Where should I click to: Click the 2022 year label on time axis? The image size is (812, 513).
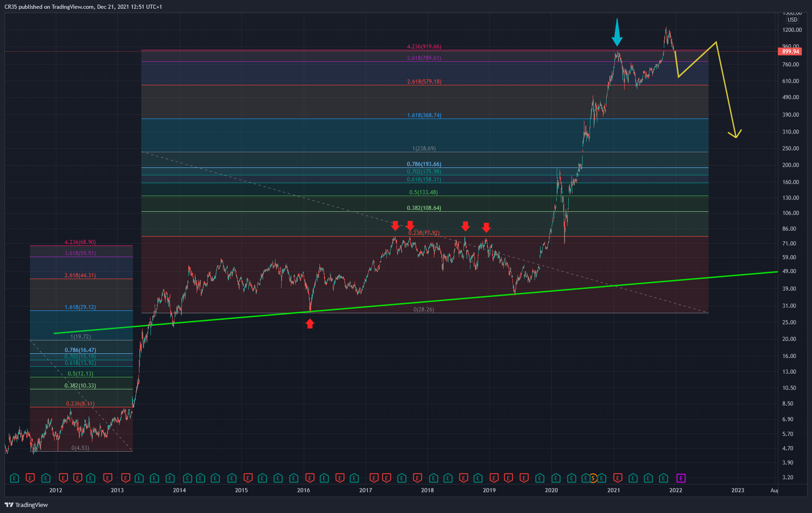(676, 490)
